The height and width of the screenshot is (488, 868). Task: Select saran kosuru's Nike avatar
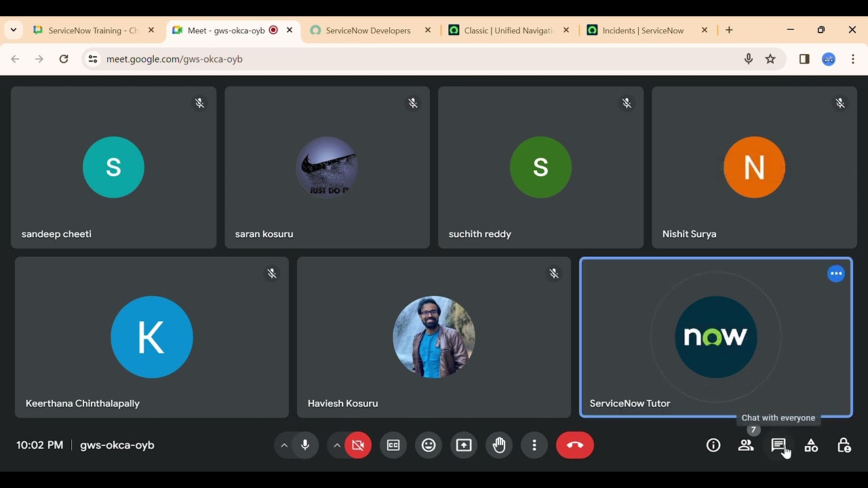pyautogui.click(x=327, y=167)
